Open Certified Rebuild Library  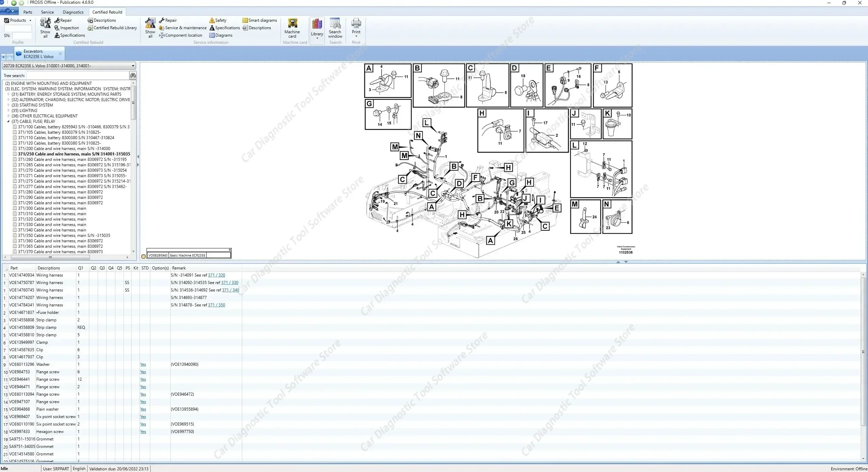tap(112, 28)
